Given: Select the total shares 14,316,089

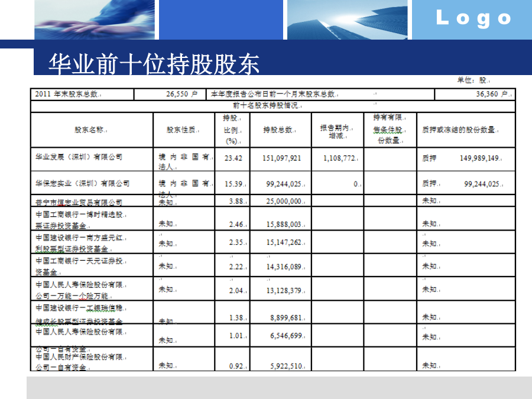Looking at the screenshot, I should coord(284,267).
